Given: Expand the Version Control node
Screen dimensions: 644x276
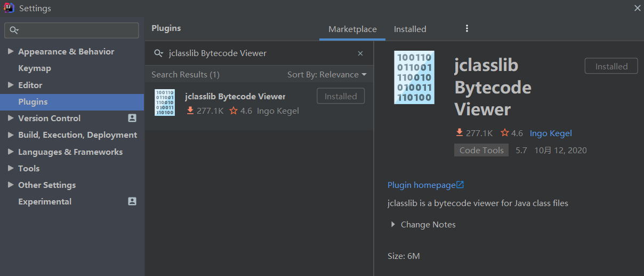Looking at the screenshot, I should (11, 118).
